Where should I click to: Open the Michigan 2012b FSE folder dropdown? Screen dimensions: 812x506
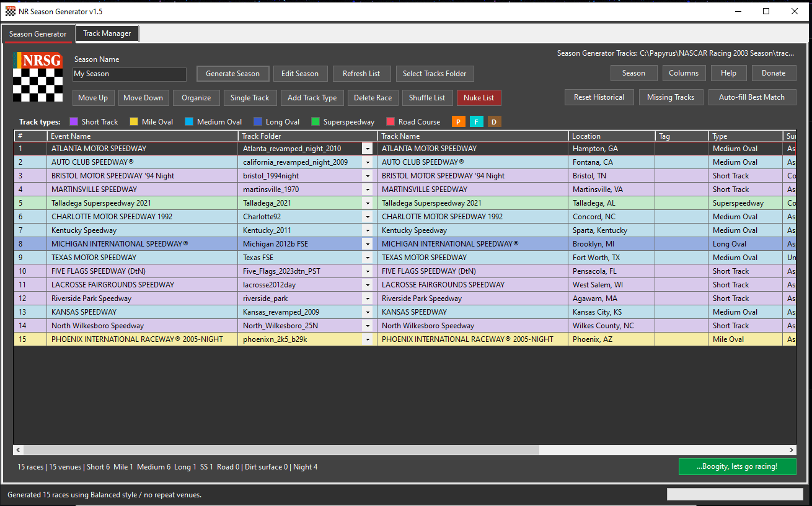coord(368,244)
